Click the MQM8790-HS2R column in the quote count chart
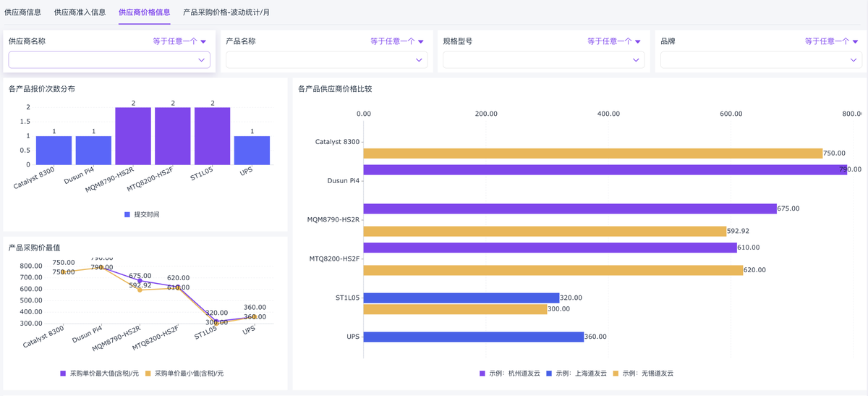The height and width of the screenshot is (396, 868). (133, 136)
